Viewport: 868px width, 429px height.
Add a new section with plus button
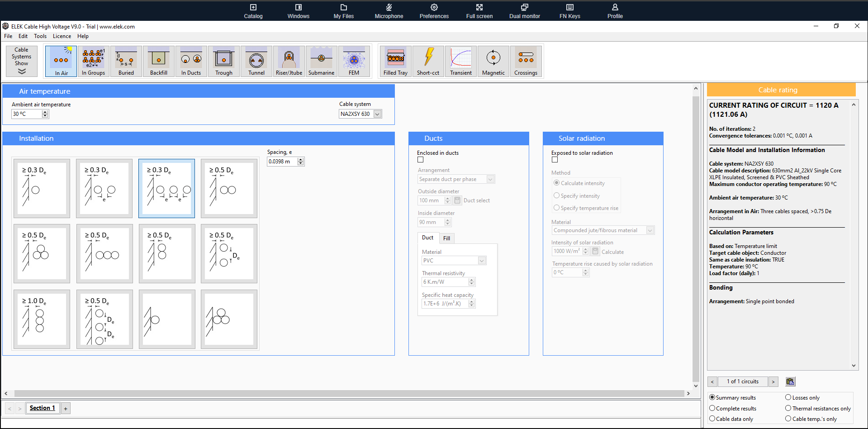66,409
